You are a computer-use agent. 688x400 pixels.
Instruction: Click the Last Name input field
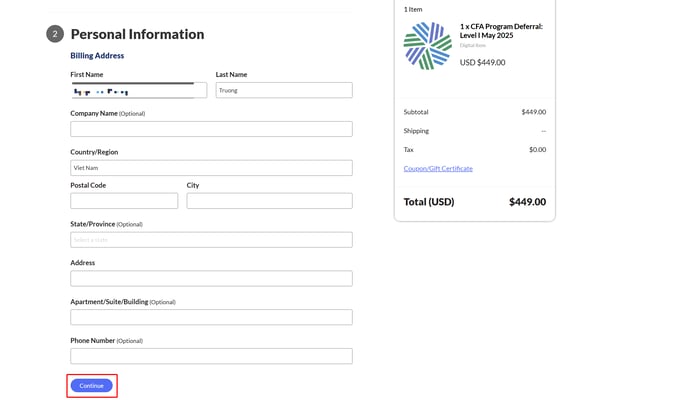click(284, 90)
